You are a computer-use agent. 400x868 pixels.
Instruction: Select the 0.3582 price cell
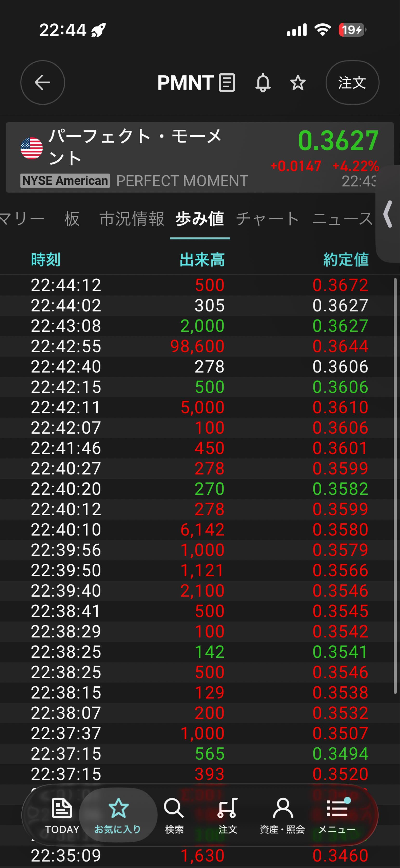pyautogui.click(x=341, y=488)
